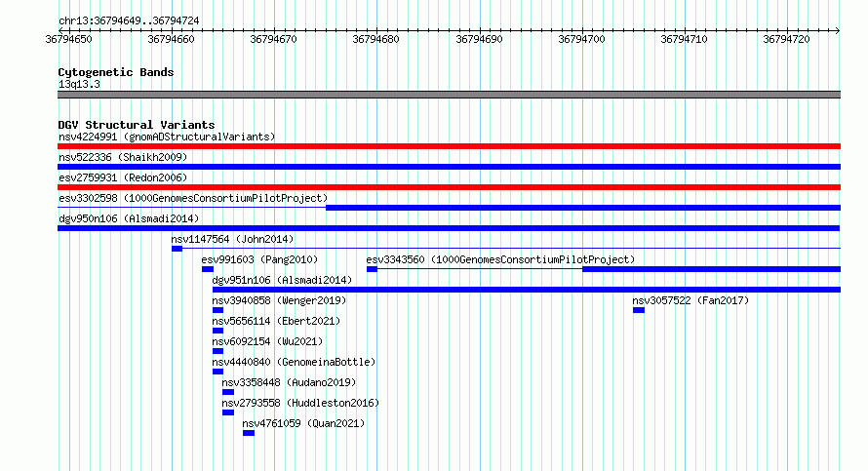Click ruler position 36794670
This screenshot has width=868, height=471.
pyautogui.click(x=273, y=39)
